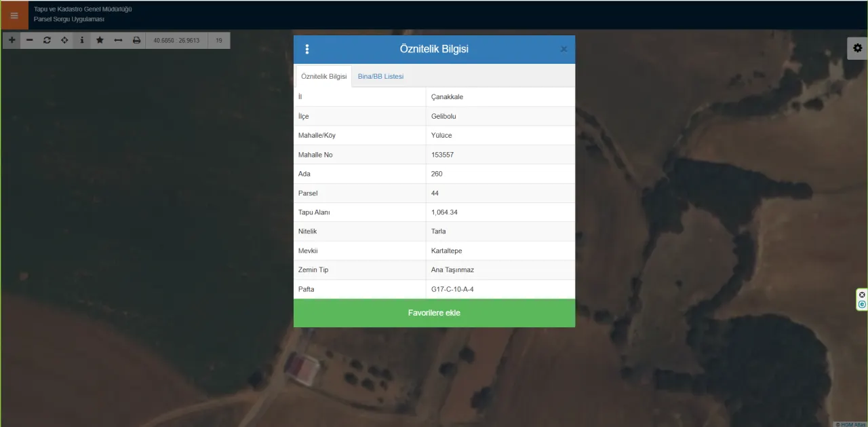Screen dimensions: 868x427
Task: Refresh the map with the circular arrows icon
Action: (x=47, y=40)
